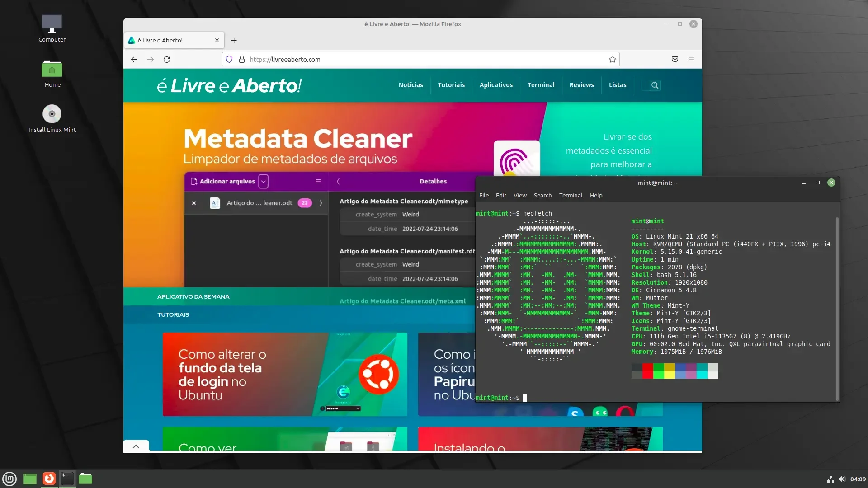Image resolution: width=868 pixels, height=488 pixels.
Task: Open the Como ver tutorial card
Action: 285,439
